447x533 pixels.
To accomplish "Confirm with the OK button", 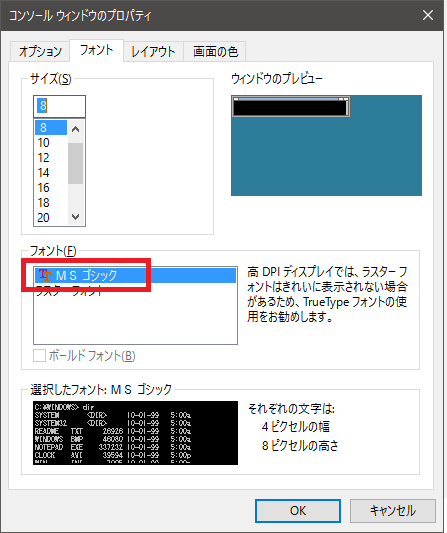I will [298, 511].
